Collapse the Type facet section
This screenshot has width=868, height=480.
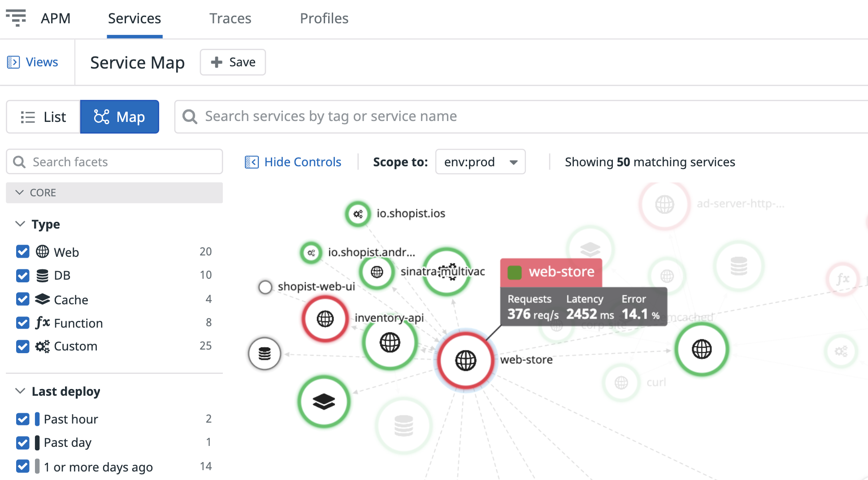click(20, 224)
